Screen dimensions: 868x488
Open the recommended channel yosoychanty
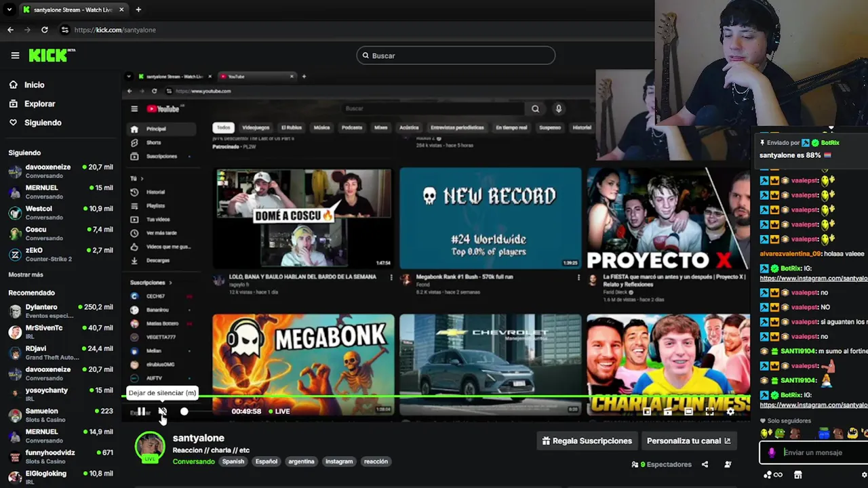point(61,394)
